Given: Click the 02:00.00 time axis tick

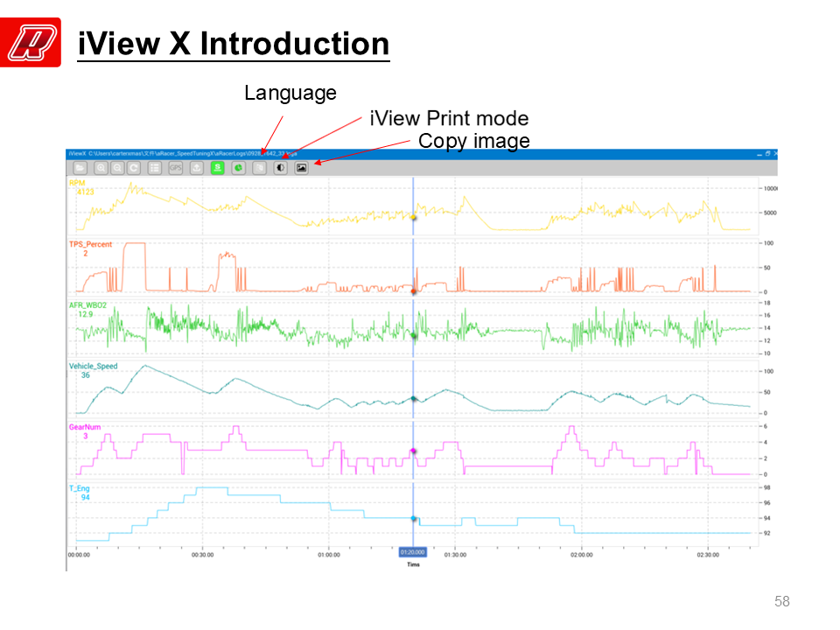Looking at the screenshot, I should tap(582, 555).
